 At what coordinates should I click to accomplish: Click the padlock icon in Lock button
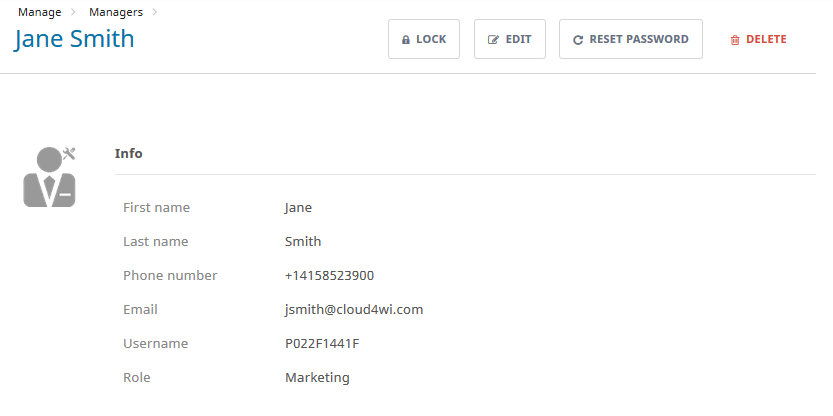[x=406, y=40]
